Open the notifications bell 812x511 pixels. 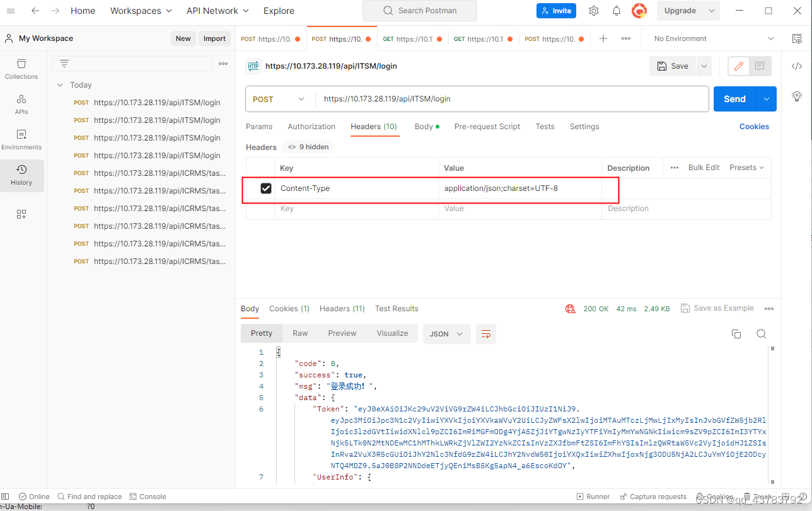tap(616, 11)
